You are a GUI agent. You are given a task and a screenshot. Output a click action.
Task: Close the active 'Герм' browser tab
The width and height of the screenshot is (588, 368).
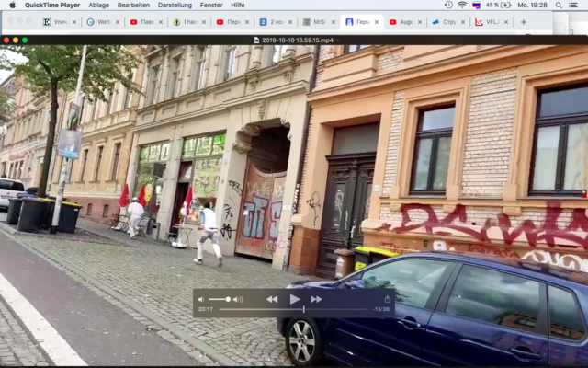click(x=377, y=22)
